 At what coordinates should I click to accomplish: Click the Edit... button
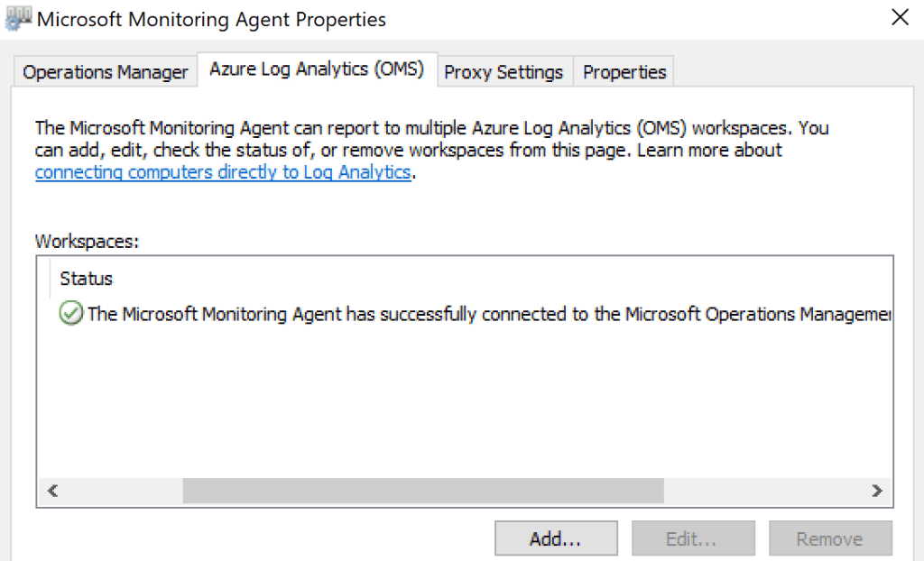coord(690,539)
